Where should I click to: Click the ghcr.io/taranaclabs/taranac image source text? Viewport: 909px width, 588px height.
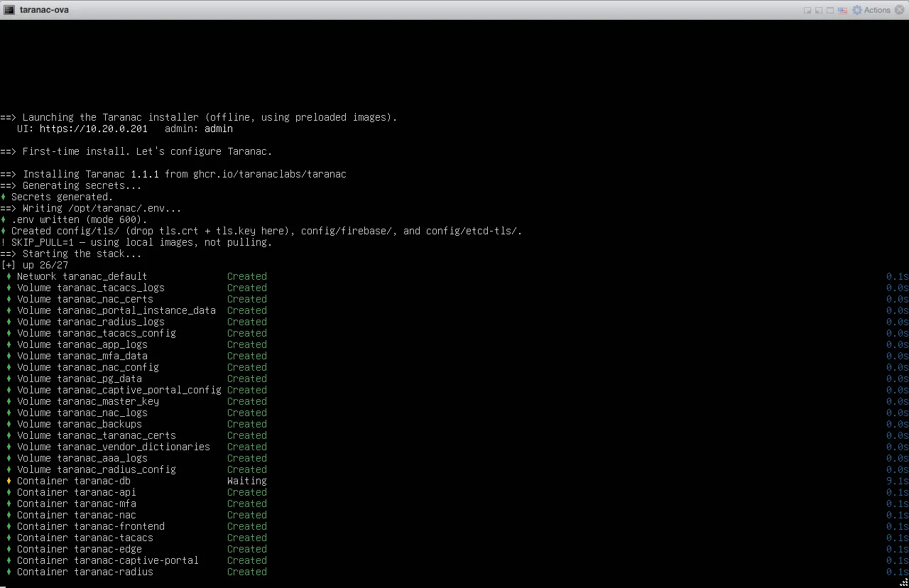(270, 174)
